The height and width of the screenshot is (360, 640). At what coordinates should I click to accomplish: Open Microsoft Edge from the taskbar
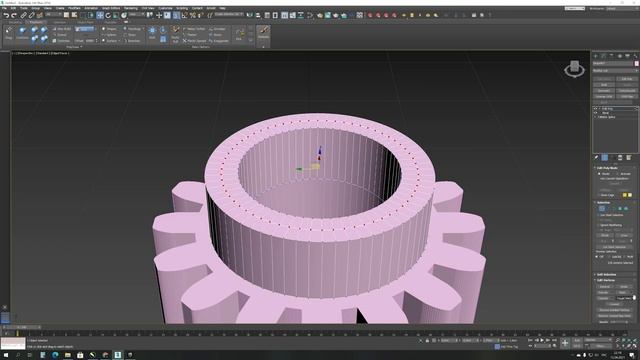[x=55, y=355]
